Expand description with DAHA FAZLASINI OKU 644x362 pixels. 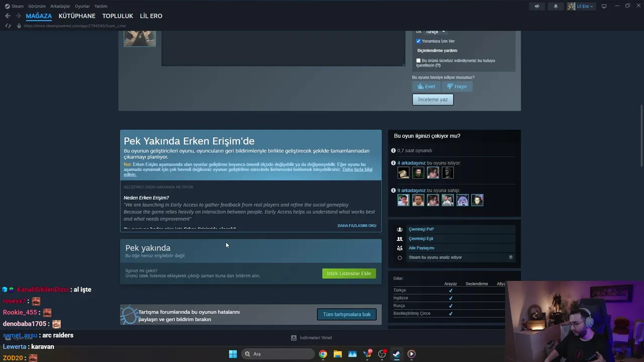(357, 226)
